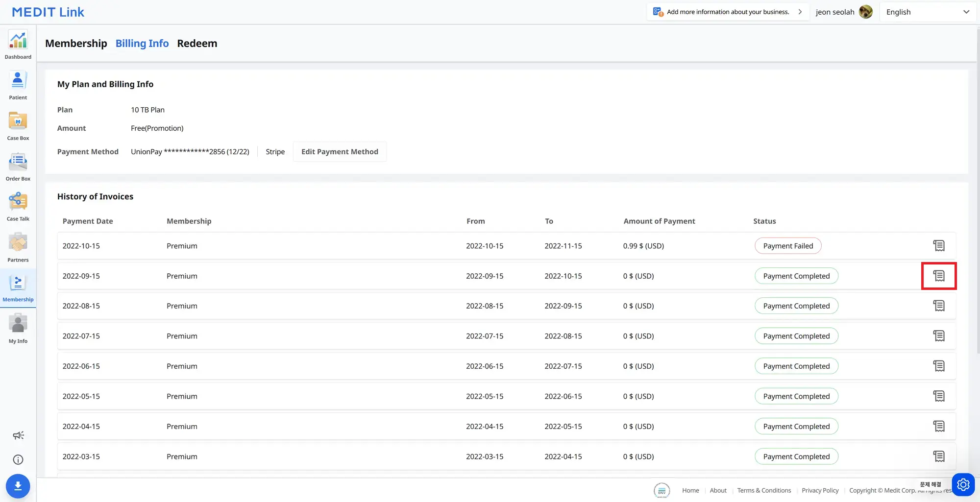The width and height of the screenshot is (980, 502).
Task: Click the page vertical scrollbar
Action: (978, 191)
